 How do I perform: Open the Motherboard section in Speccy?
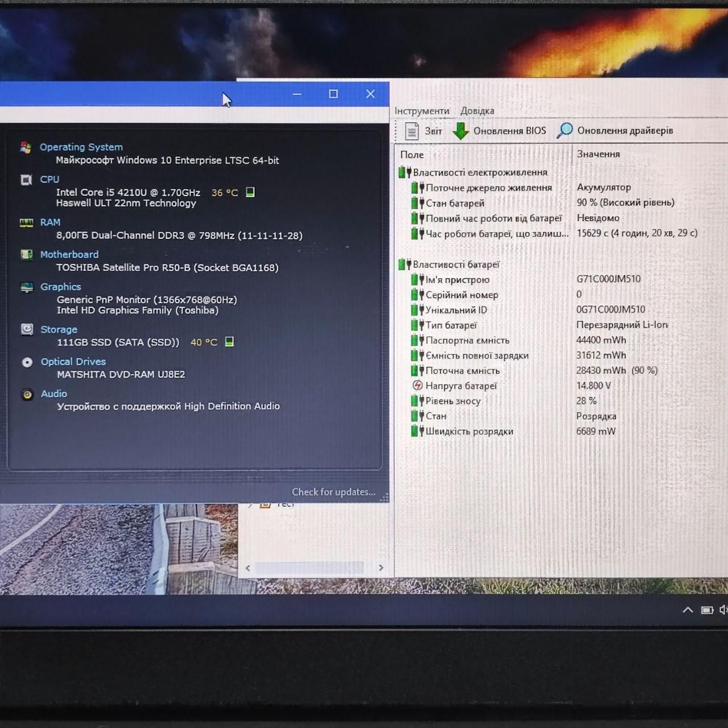69,254
